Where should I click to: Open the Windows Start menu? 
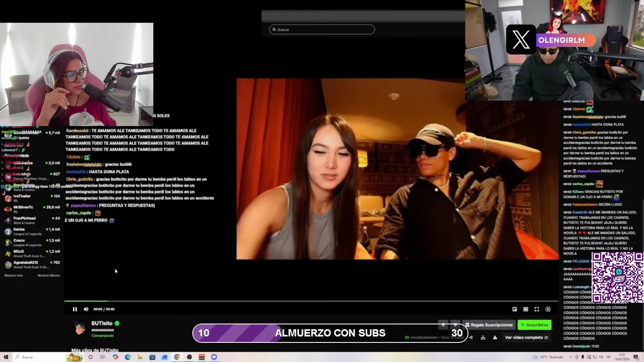6,357
